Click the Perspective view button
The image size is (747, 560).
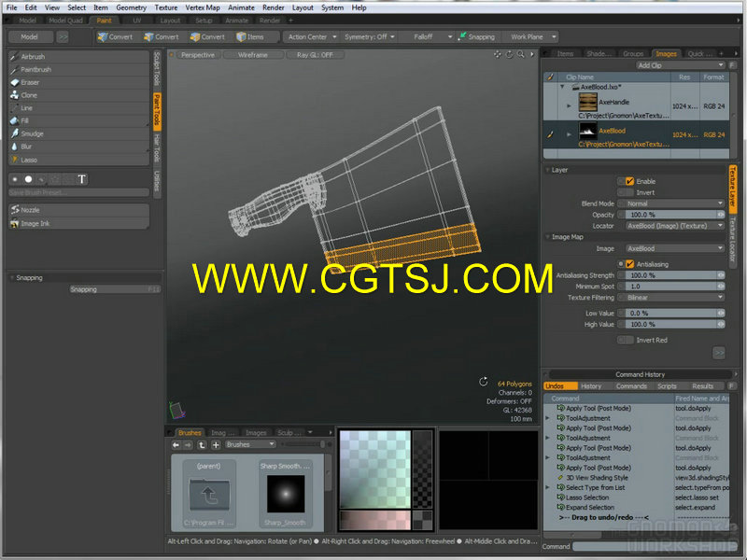198,55
